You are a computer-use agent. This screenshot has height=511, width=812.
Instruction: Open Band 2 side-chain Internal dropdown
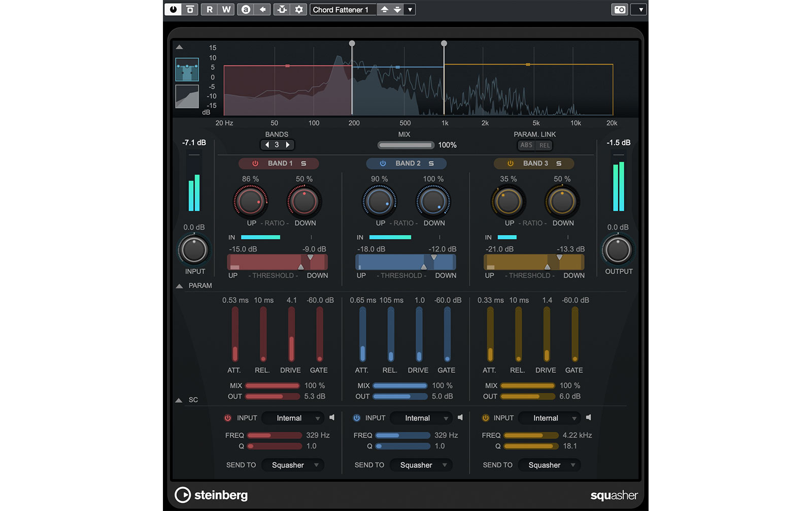click(421, 418)
